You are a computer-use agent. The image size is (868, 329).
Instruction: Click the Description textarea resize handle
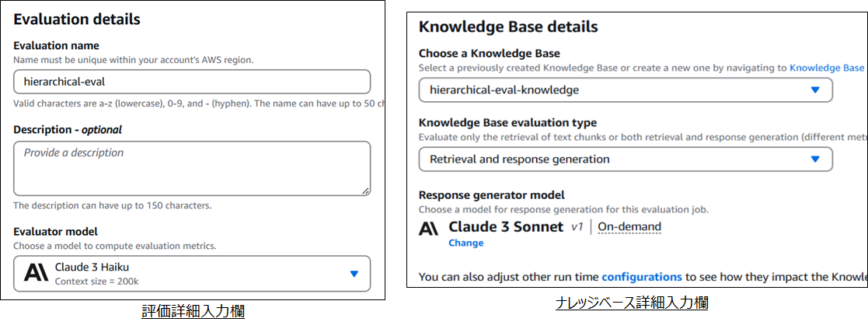[x=365, y=190]
